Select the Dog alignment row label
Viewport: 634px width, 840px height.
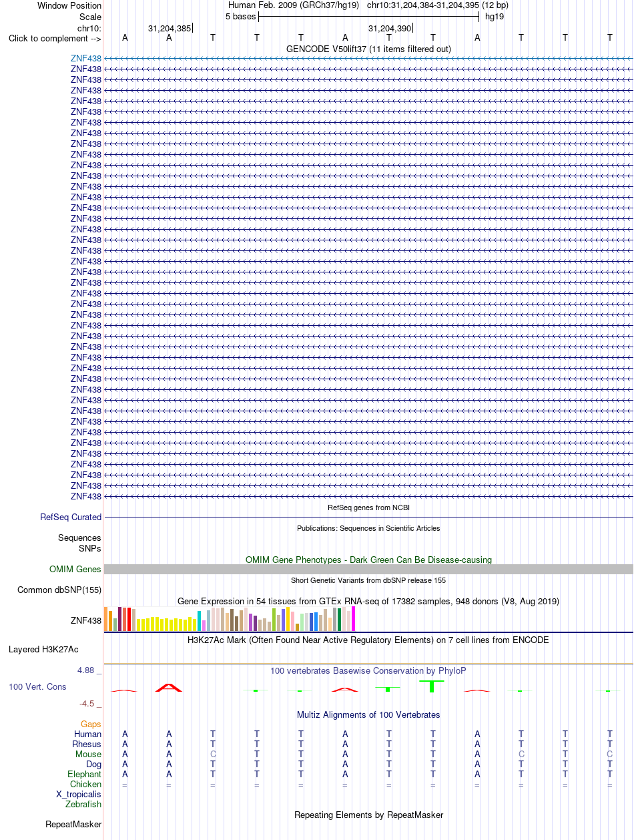click(x=94, y=764)
